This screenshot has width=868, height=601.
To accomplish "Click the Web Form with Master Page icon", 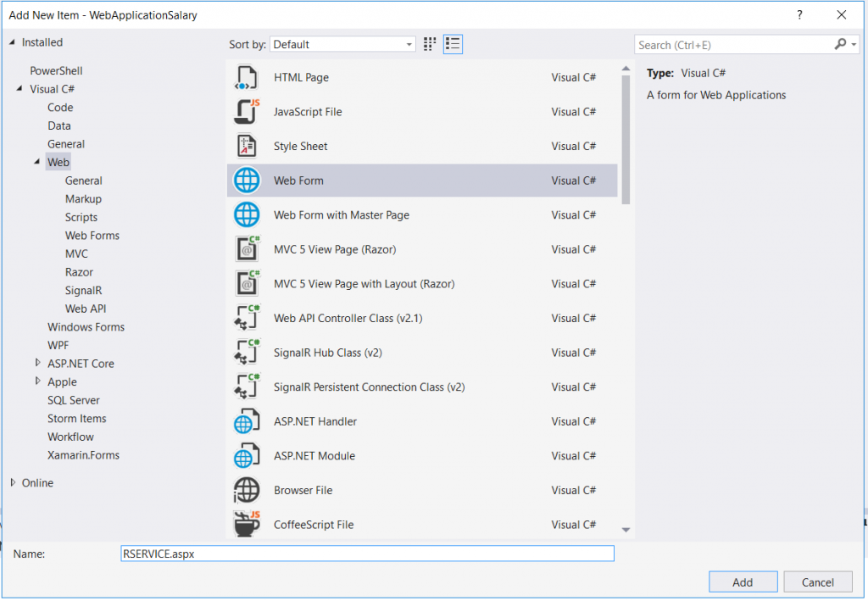I will coord(247,214).
